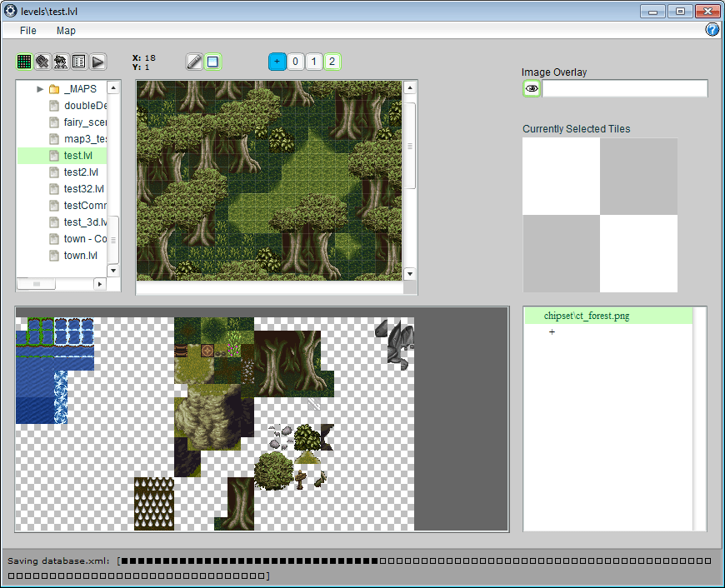Switch to layer 1

[x=313, y=62]
